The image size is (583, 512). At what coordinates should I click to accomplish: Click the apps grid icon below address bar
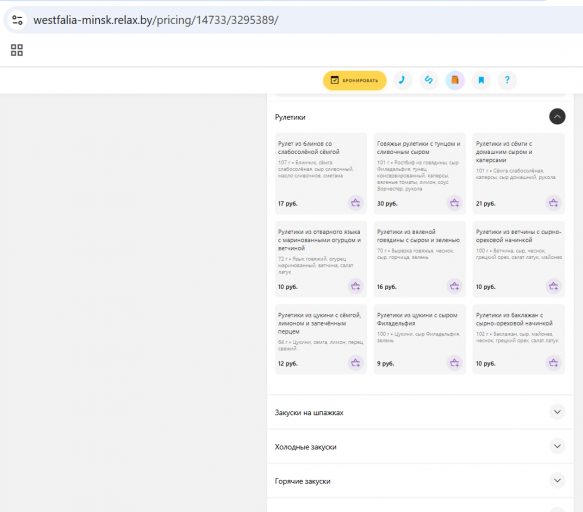point(17,50)
